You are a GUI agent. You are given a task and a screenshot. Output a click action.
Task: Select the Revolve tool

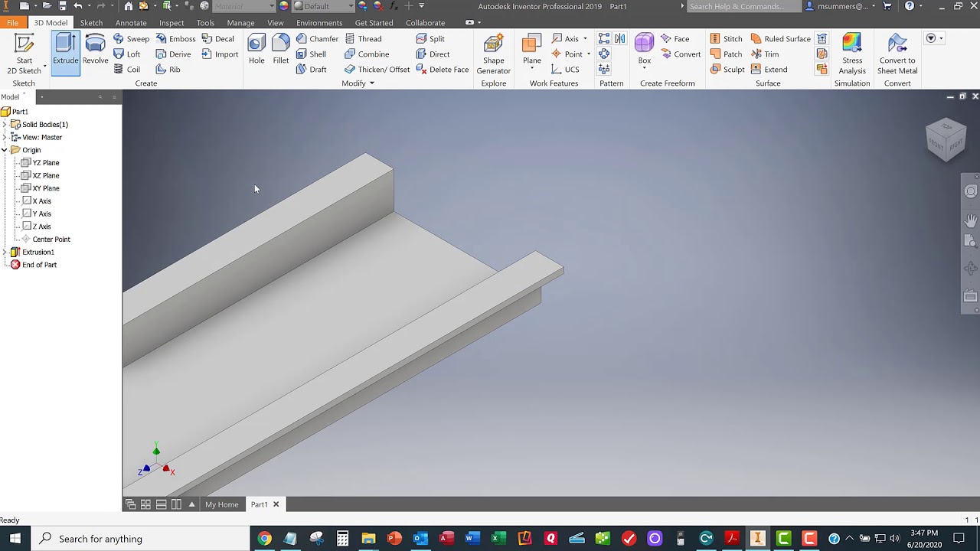click(96, 50)
